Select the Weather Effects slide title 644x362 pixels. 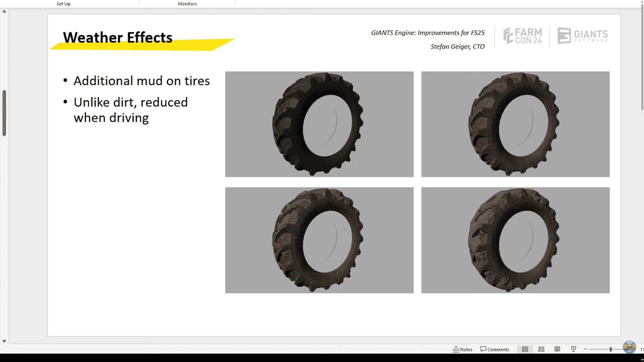[x=118, y=38]
